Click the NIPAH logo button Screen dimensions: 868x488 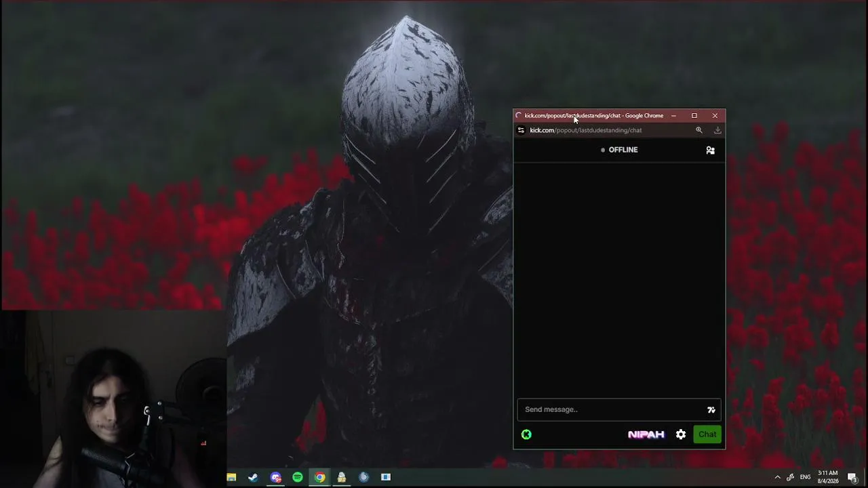point(646,434)
